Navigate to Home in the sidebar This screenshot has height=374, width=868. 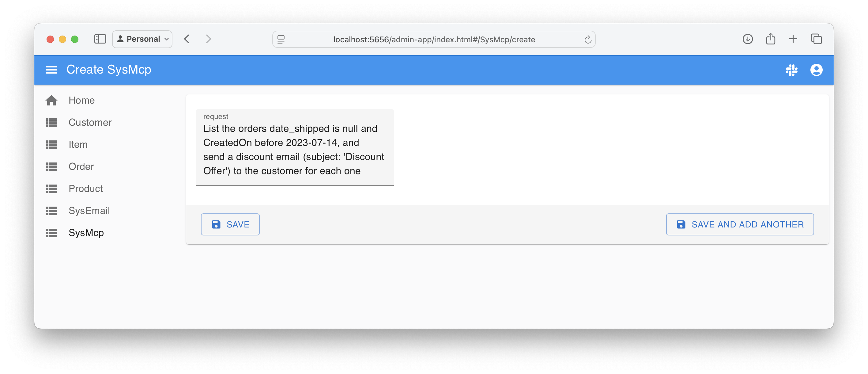coord(81,100)
